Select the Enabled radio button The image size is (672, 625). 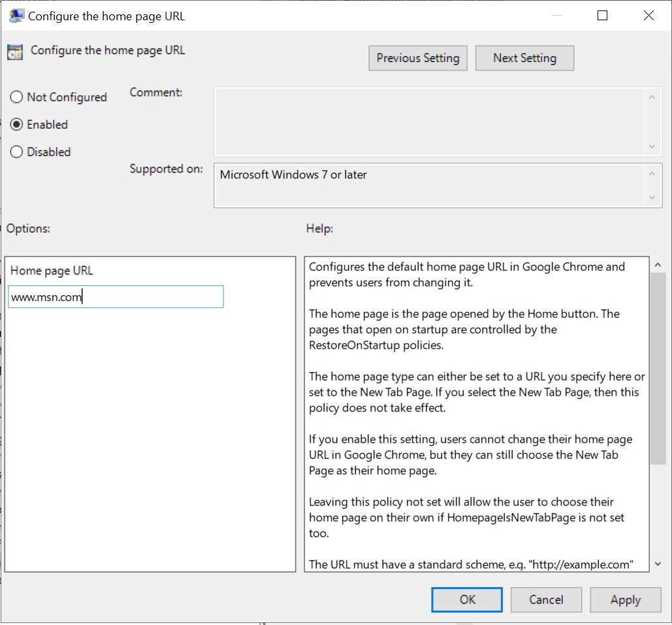[17, 125]
